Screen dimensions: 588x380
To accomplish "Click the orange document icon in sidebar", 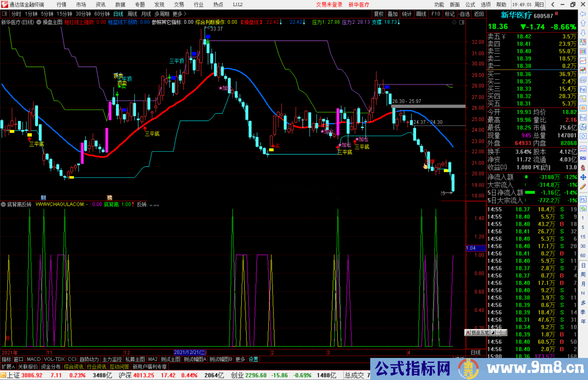I will point(583,108).
